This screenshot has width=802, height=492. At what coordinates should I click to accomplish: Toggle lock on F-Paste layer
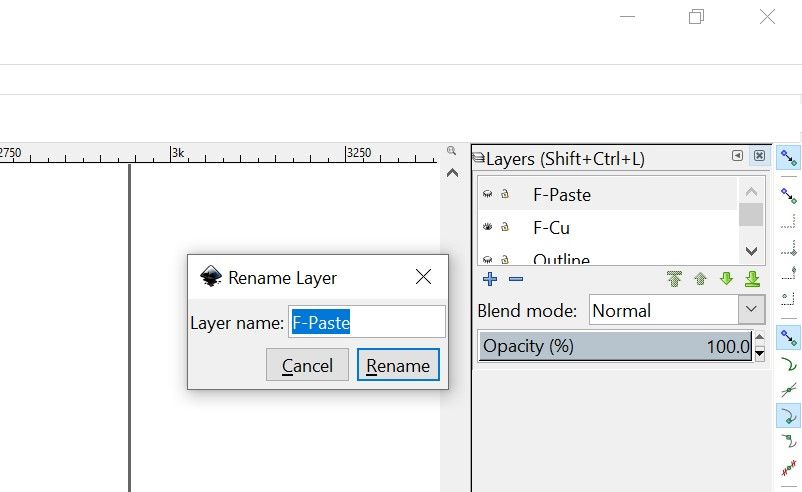505,194
